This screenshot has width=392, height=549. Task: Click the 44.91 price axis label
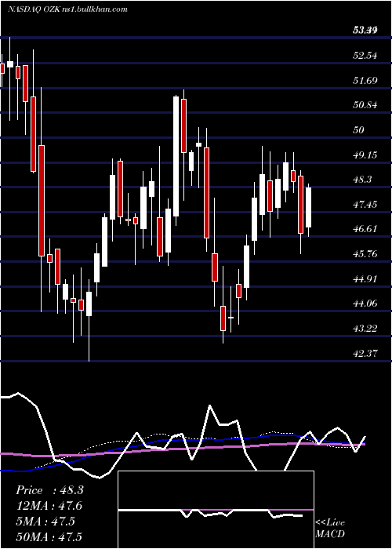tap(365, 278)
